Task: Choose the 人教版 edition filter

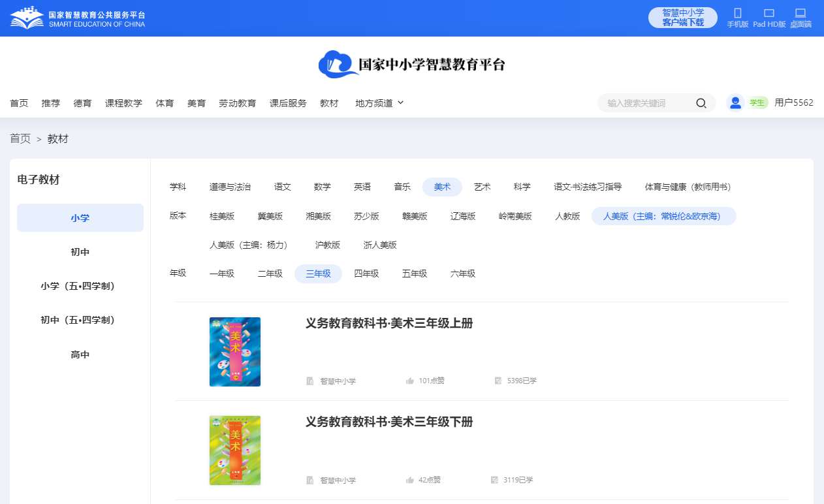Action: coord(567,216)
